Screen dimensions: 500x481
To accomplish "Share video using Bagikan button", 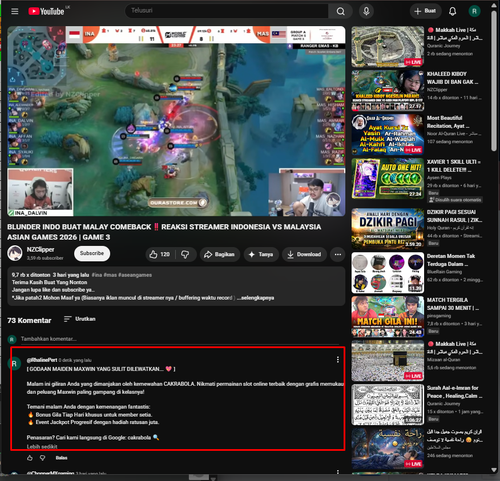I will tap(220, 254).
